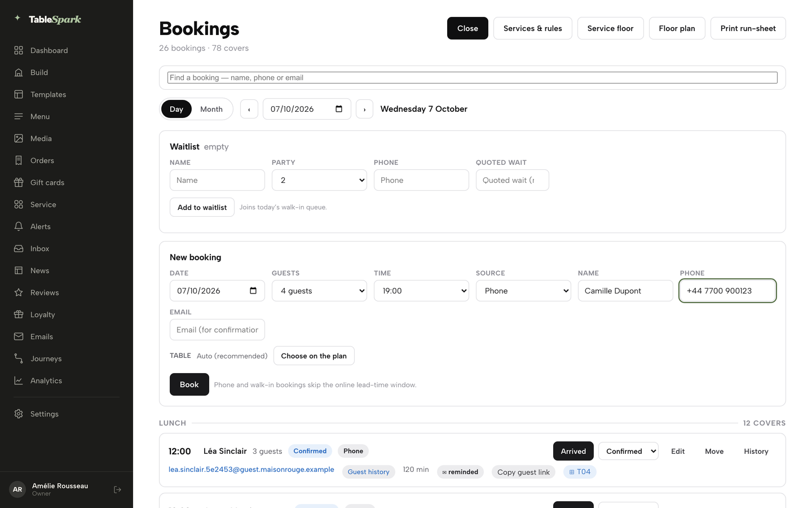Open the Alerts bell icon

19,226
